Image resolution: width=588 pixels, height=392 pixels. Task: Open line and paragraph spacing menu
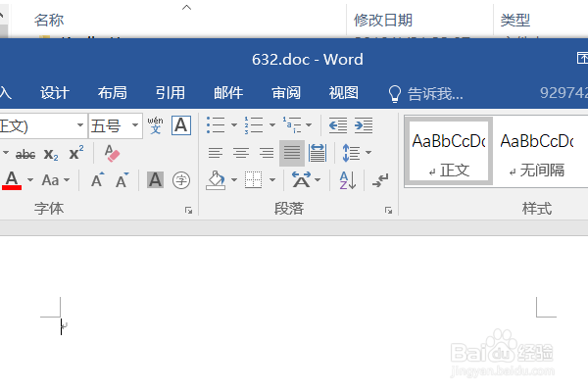[x=357, y=153]
